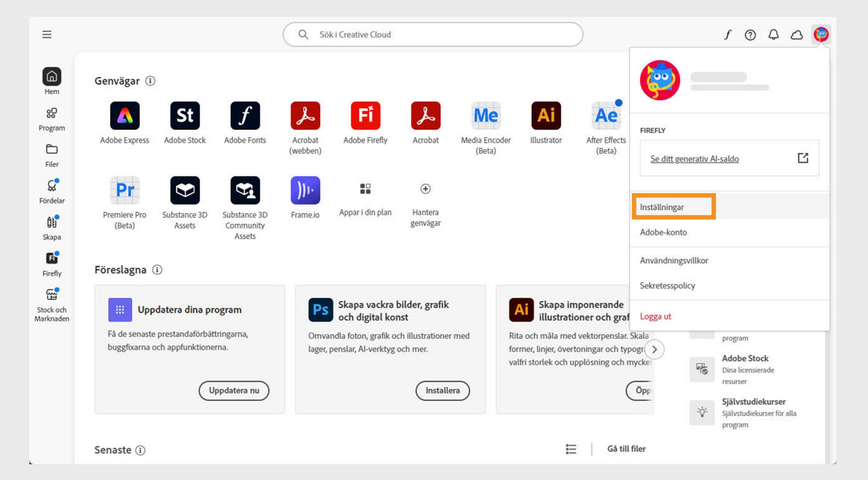Viewport: 868px width, 480px height.
Task: Click the Photoshop icon on suggestion card
Action: pos(321,309)
